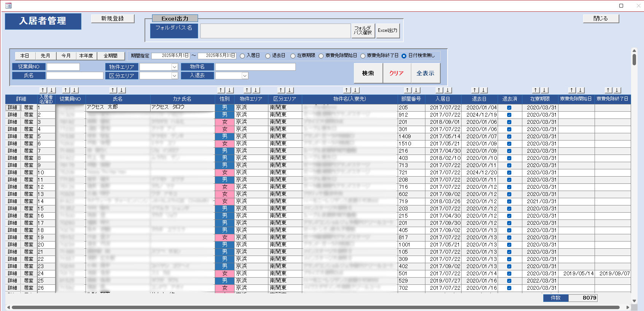Sort descending by 性別 column

pos(230,90)
